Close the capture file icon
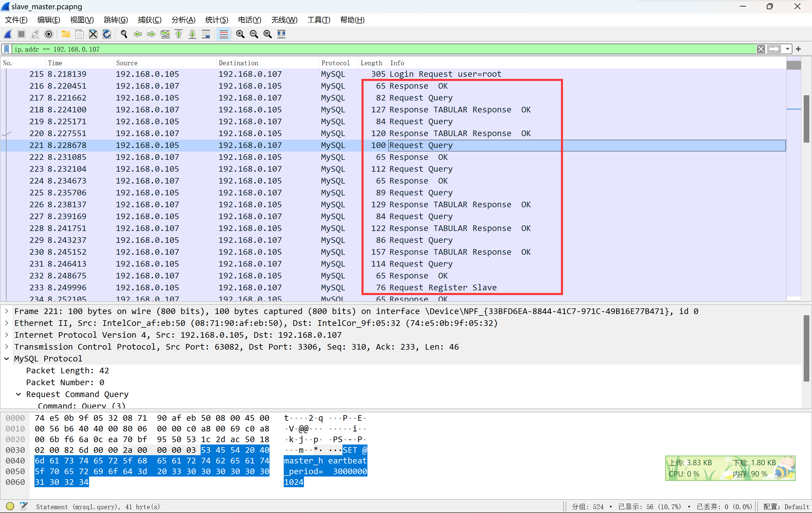 coord(93,34)
